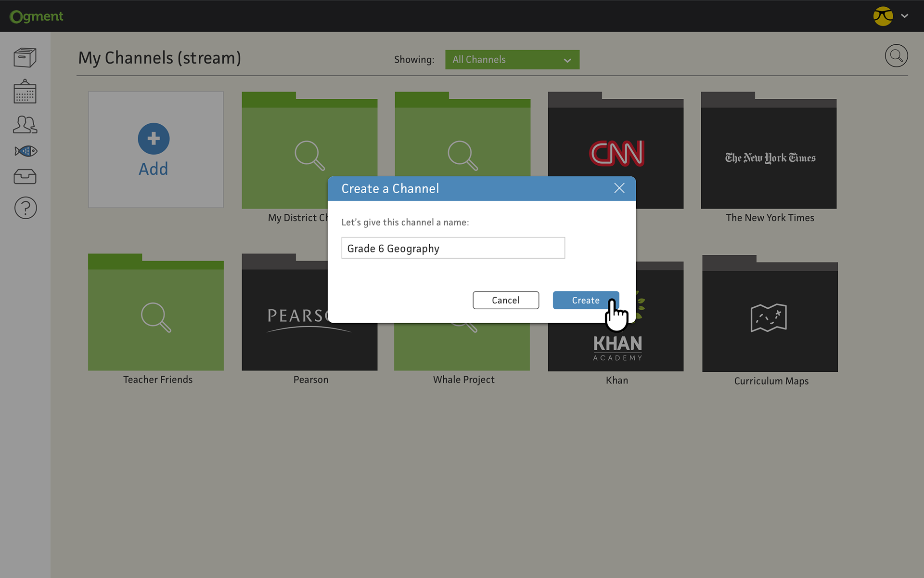Screen dimensions: 924x578
Task: Click the channel name input field
Action: [x=453, y=248]
